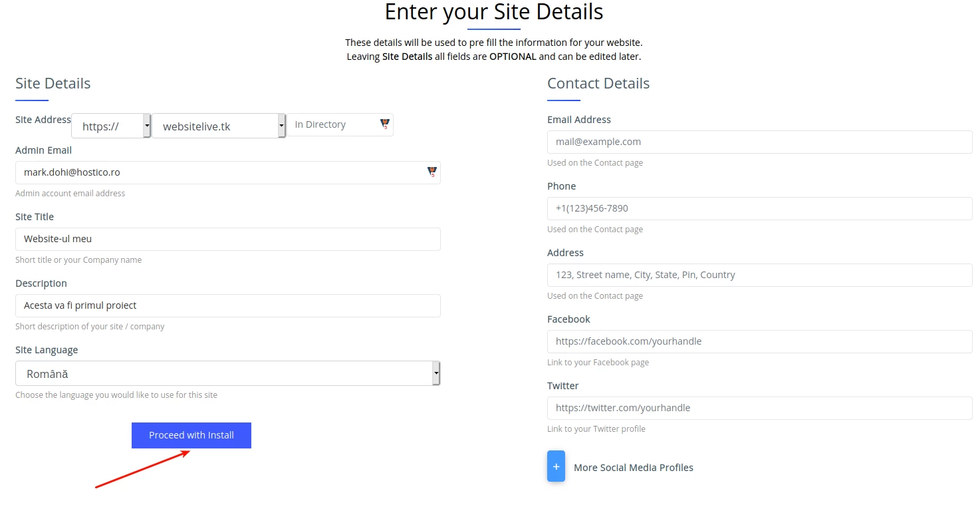Click the autofill extension icon in Admin Email field
Screen dimensions: 980x507
tap(431, 172)
